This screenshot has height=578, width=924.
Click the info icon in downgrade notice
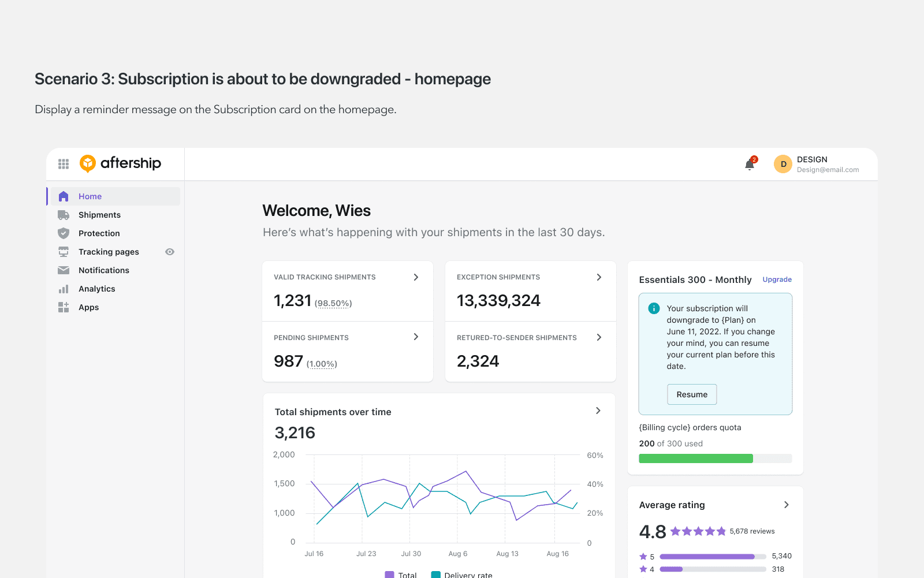(654, 308)
